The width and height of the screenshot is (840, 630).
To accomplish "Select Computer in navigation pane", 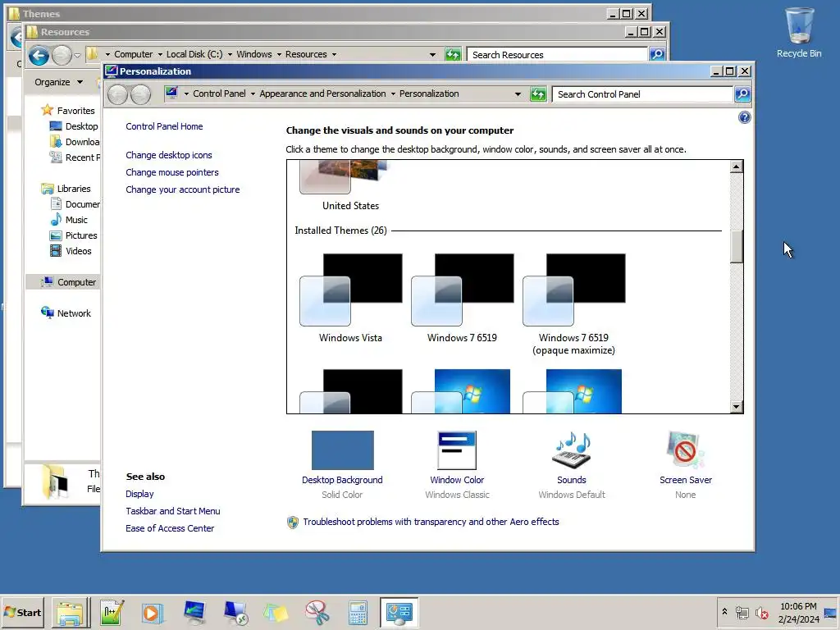I will (x=62, y=282).
